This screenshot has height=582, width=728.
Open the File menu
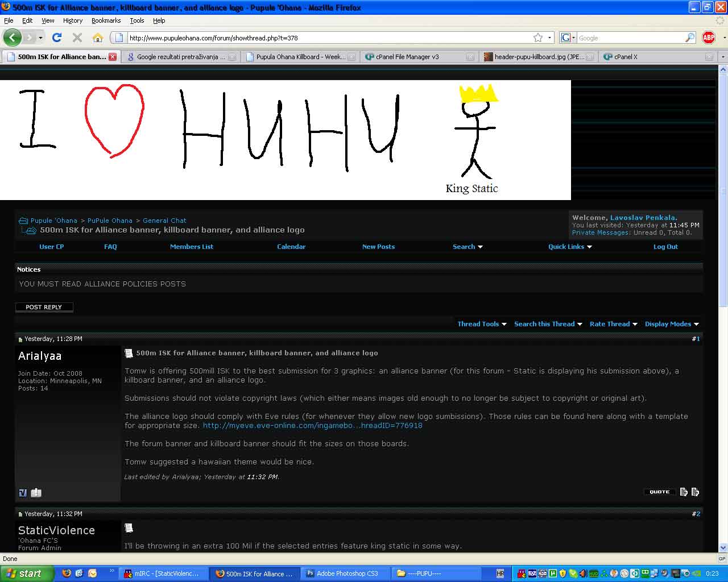click(9, 20)
